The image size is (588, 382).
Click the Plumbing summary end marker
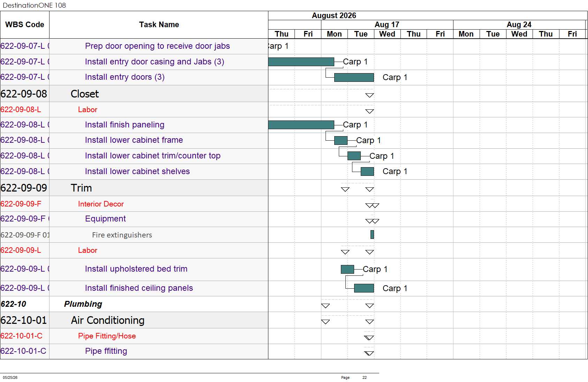coord(369,306)
